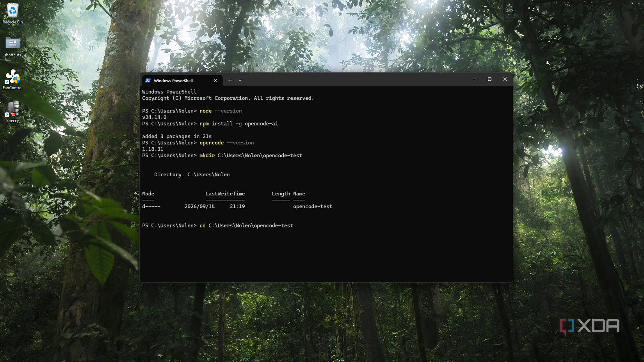Viewport: 644px width, 362px height.
Task: Open a new terminal tab with plus
Action: point(230,80)
